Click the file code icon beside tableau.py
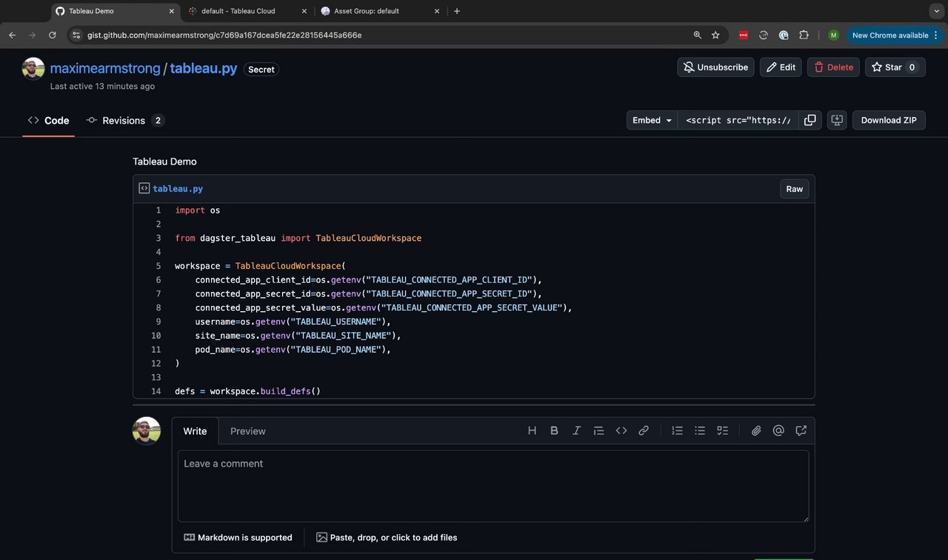 pos(144,188)
